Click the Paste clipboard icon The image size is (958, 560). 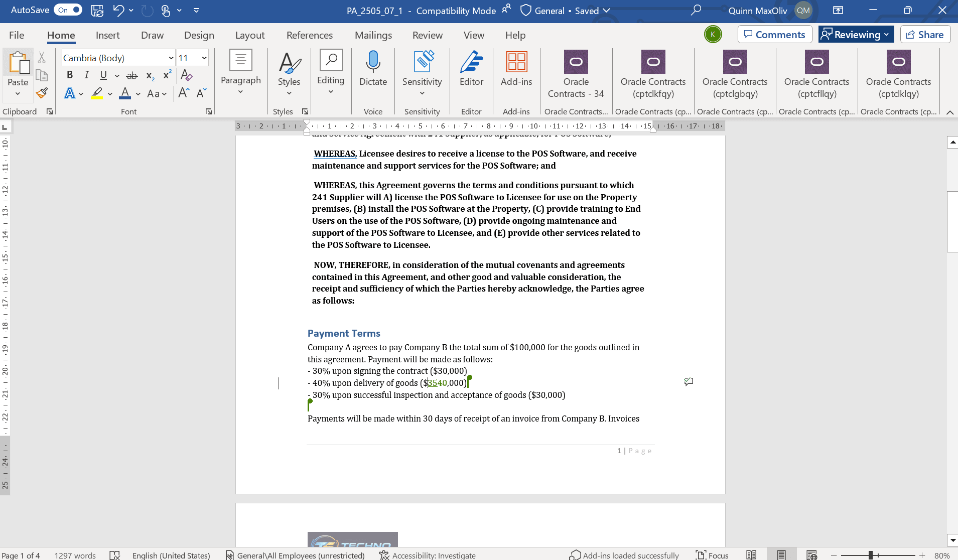tap(18, 63)
